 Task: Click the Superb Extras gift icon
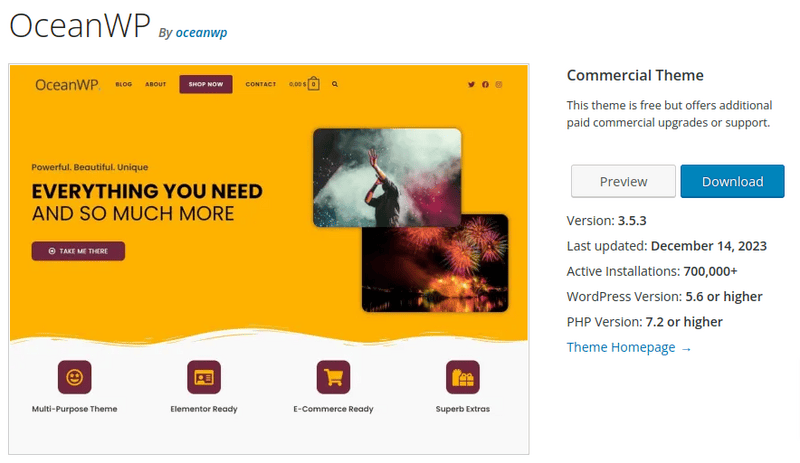462,377
